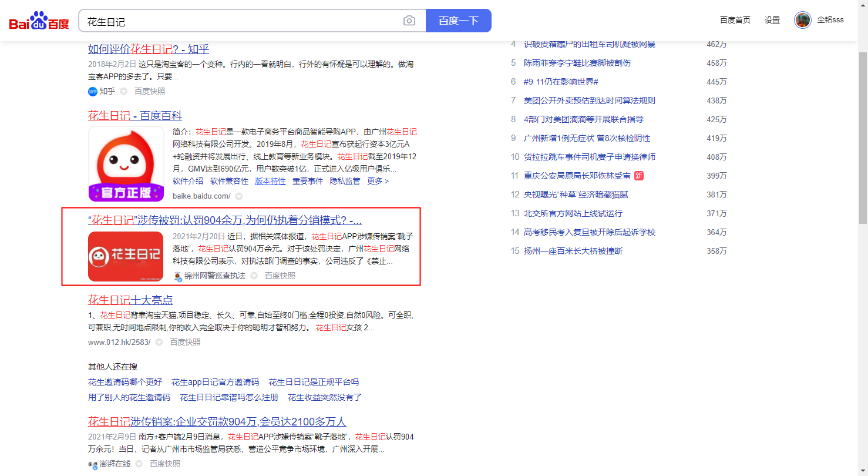Open 百度快照 for the 知乎 result
The image size is (868, 476).
tap(150, 91)
